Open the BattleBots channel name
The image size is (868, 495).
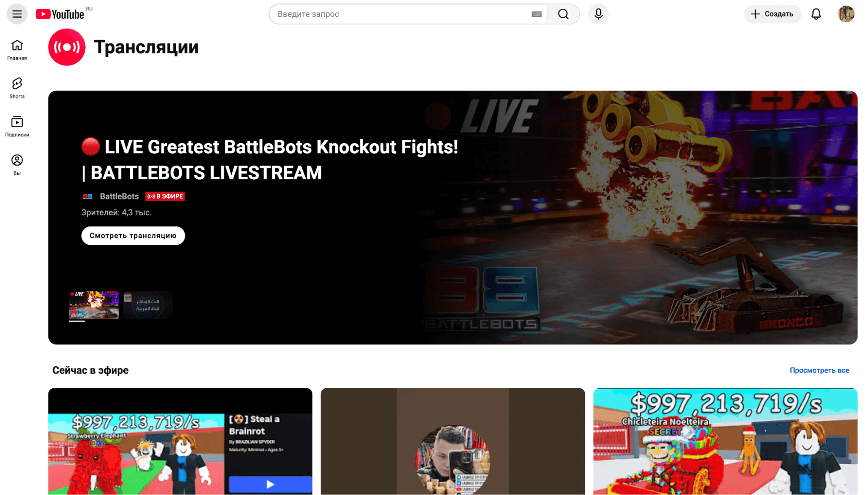point(119,196)
